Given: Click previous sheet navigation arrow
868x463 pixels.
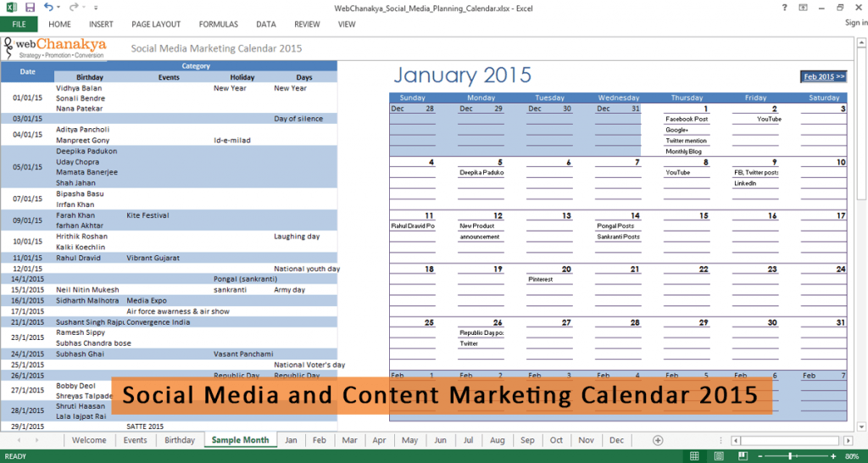Looking at the screenshot, I should [19, 440].
